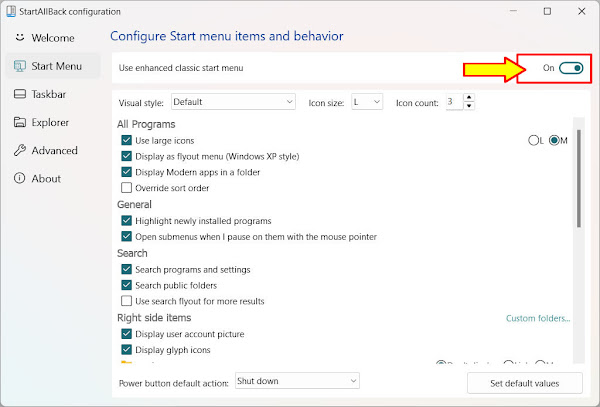Image resolution: width=600 pixels, height=407 pixels.
Task: Enable Override sort order
Action: 126,188
